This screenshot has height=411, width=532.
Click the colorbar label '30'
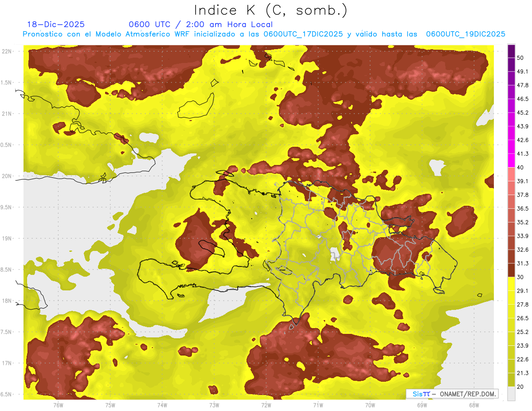click(520, 277)
